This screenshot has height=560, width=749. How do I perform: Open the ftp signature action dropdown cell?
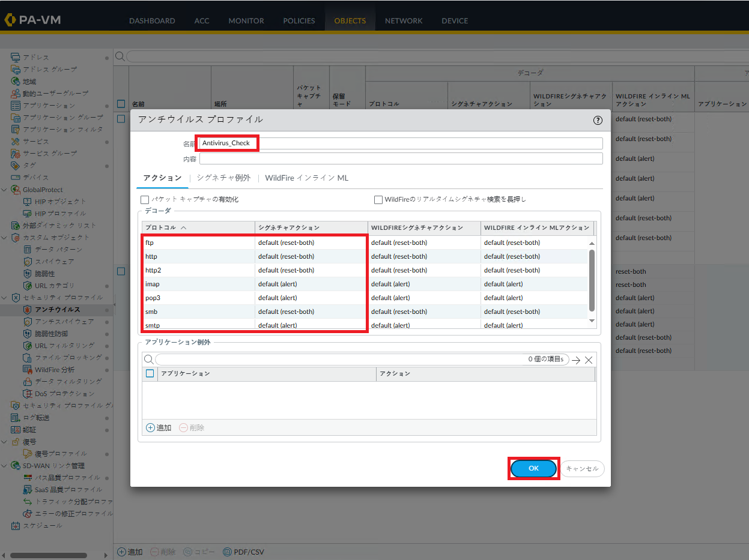pos(311,242)
